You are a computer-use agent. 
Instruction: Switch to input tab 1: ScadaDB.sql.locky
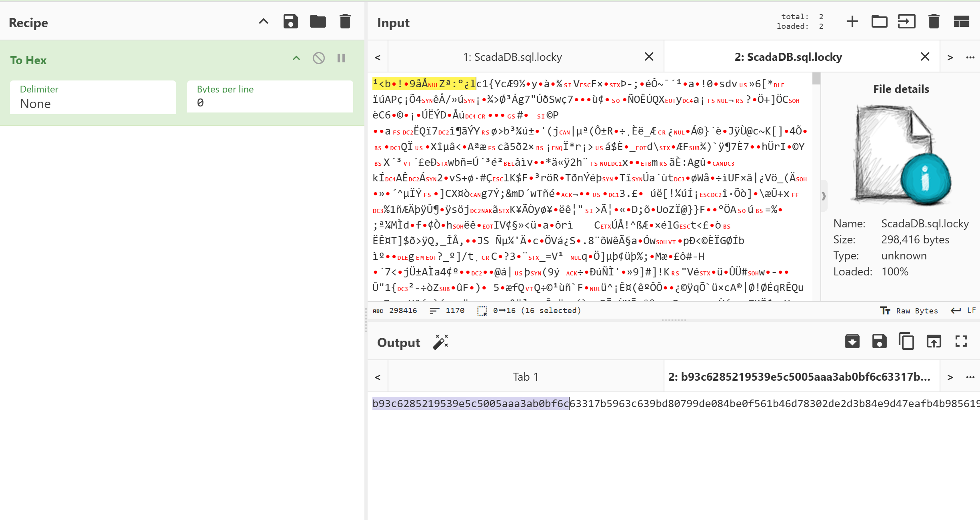click(x=512, y=57)
